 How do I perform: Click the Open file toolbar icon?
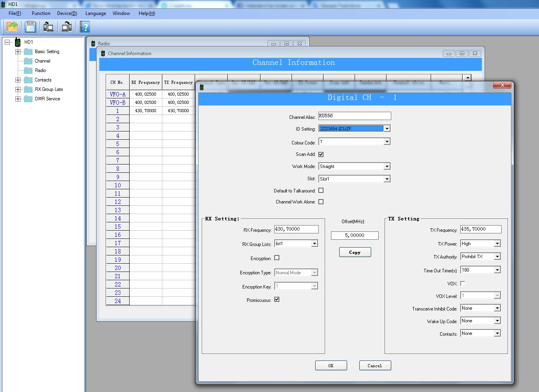tap(12, 27)
